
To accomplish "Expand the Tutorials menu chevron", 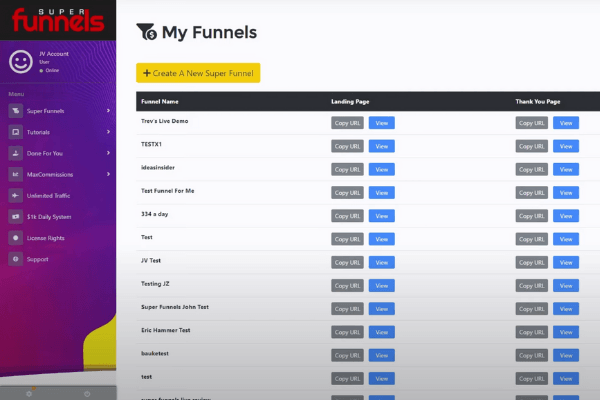I will coord(108,132).
